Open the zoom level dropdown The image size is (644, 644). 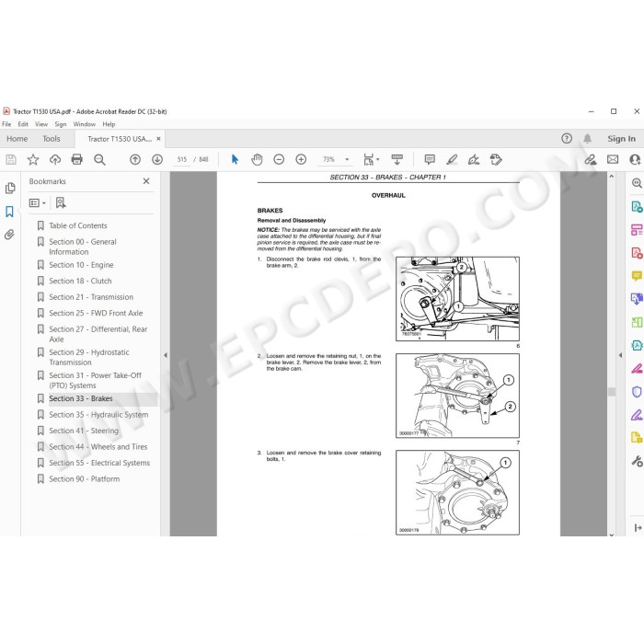pyautogui.click(x=347, y=159)
